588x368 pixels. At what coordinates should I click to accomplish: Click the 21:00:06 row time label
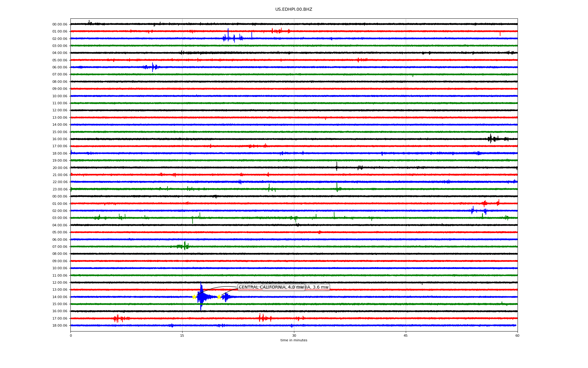[60, 175]
